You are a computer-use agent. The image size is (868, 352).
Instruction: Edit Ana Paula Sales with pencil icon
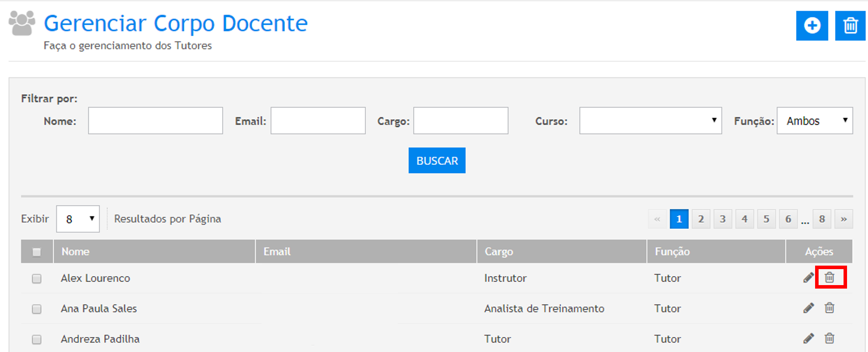(x=809, y=308)
